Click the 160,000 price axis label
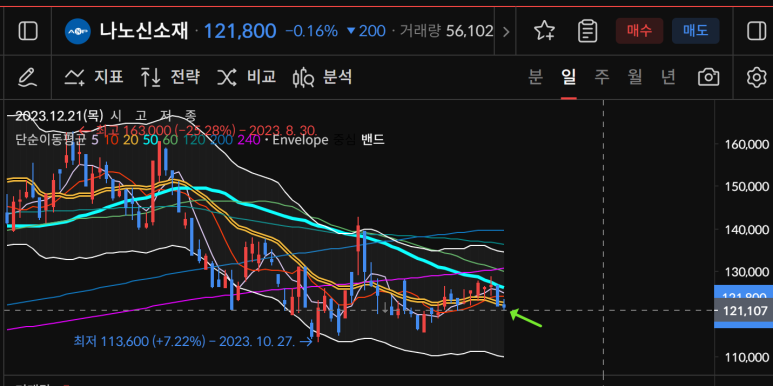This screenshot has width=773, height=386. [747, 144]
